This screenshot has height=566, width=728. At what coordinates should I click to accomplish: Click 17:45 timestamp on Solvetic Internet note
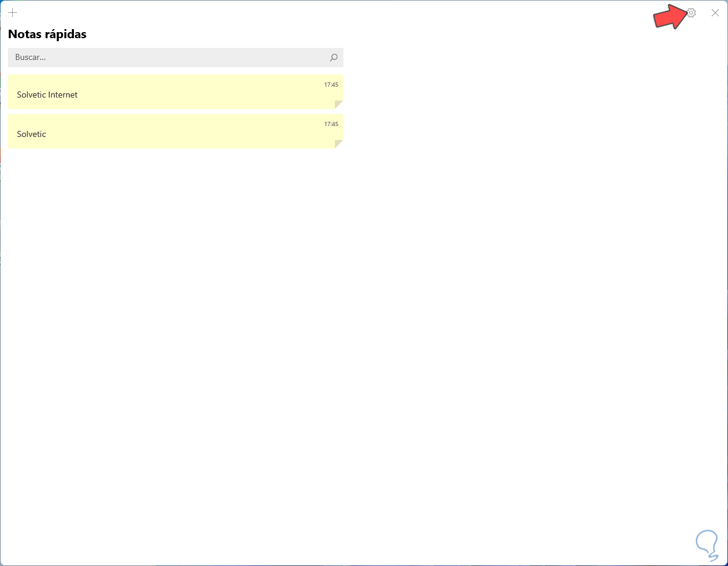[x=331, y=85]
